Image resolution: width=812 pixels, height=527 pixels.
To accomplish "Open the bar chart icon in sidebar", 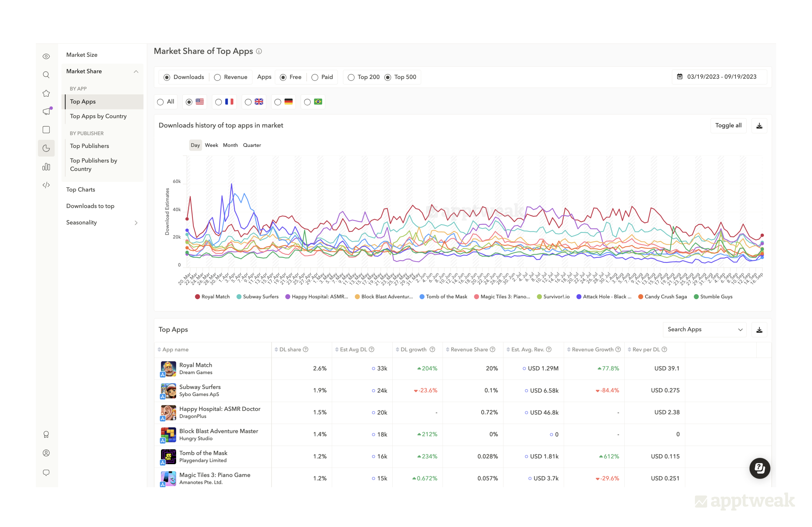I will tap(46, 167).
